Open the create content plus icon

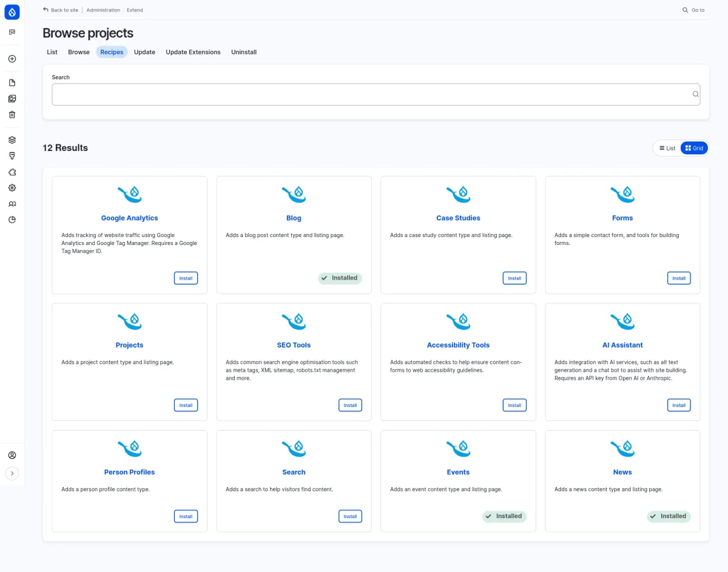[x=12, y=59]
